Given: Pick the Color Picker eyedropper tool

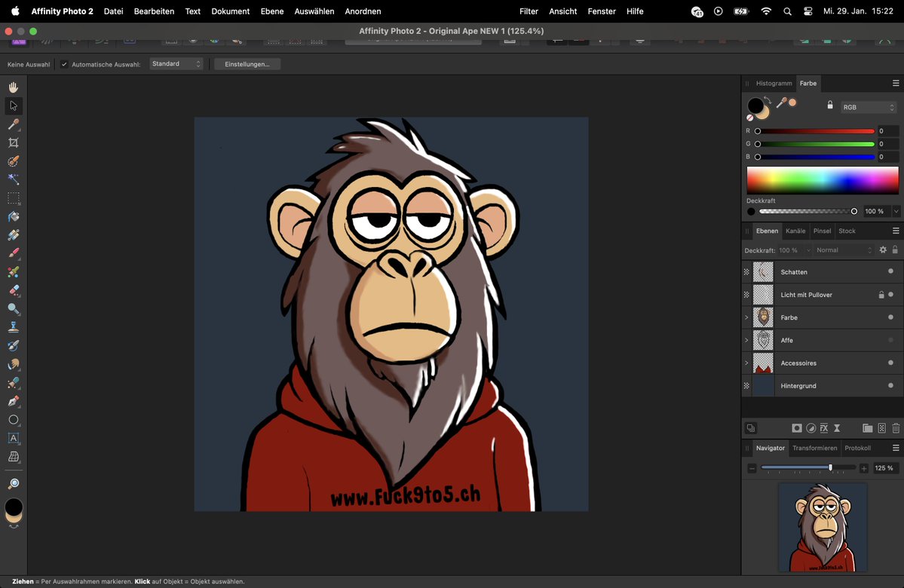Looking at the screenshot, I should [x=14, y=124].
